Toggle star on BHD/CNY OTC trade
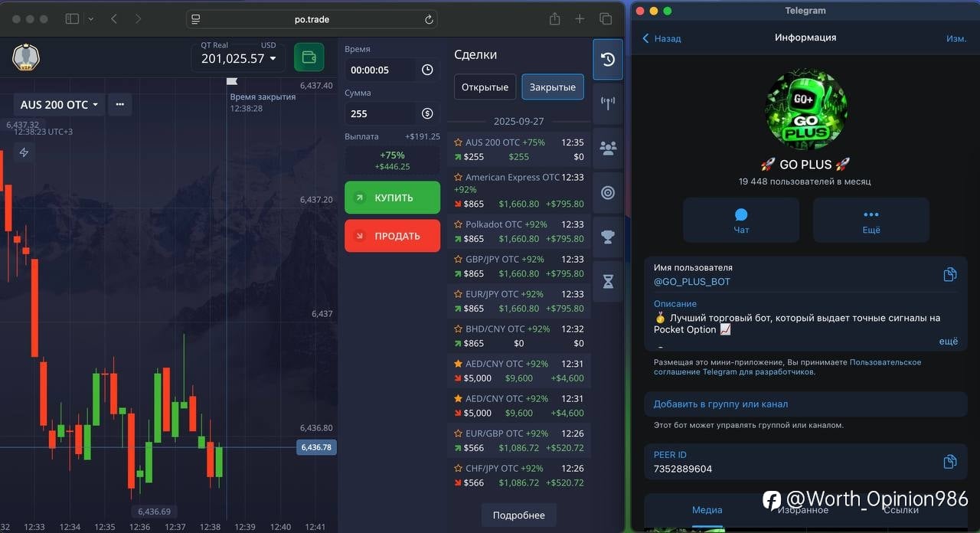This screenshot has height=533, width=980. pos(458,329)
